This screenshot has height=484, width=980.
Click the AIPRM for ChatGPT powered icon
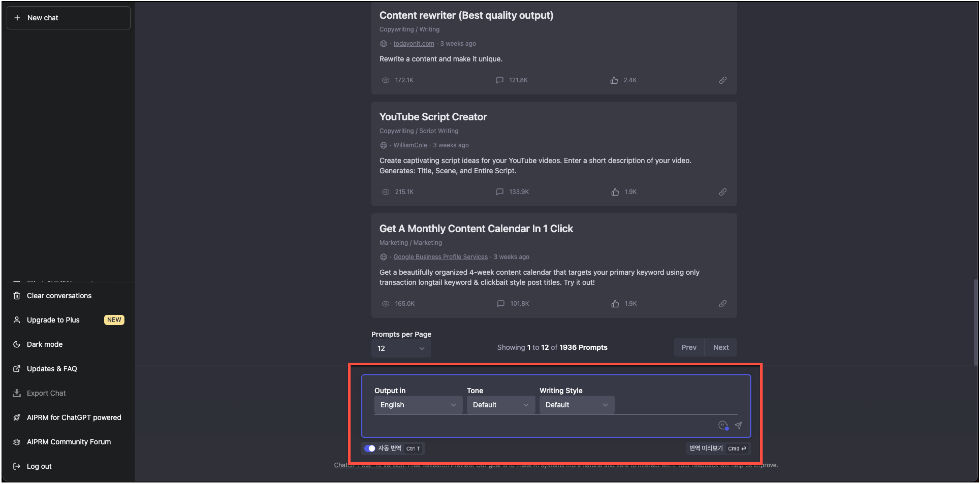[16, 417]
